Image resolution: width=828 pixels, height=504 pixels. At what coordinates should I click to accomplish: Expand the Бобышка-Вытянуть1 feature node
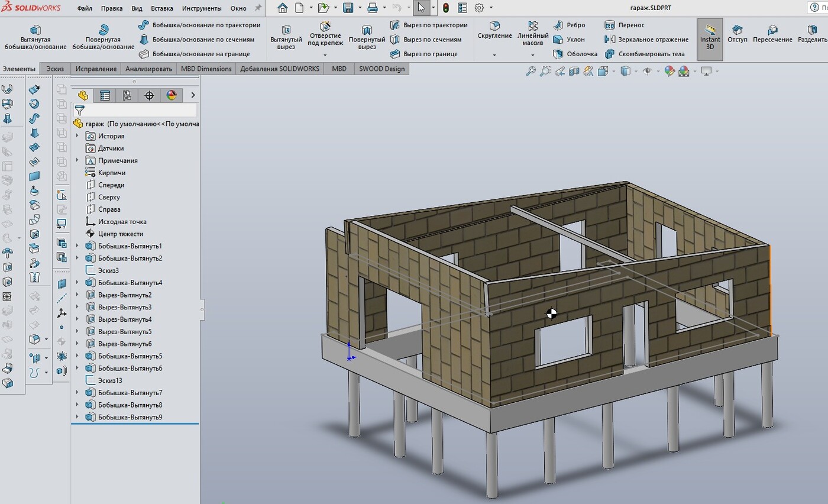77,246
